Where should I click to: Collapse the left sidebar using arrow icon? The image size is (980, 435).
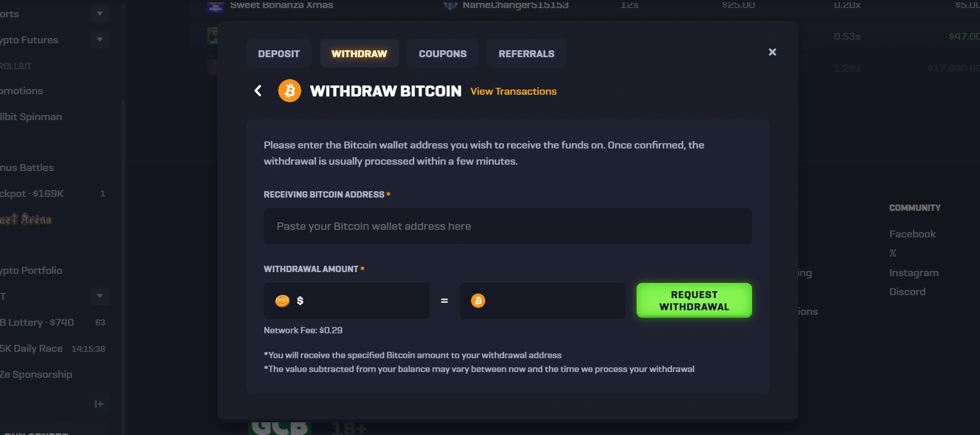point(99,404)
